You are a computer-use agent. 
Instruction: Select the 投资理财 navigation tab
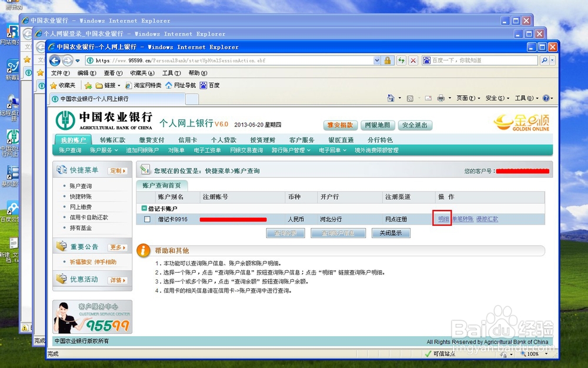pos(262,140)
